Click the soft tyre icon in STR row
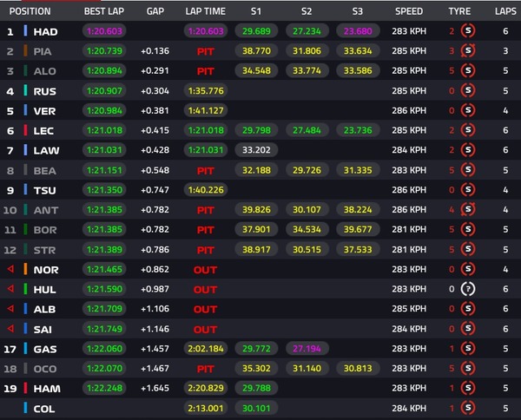Screen dimensions: 521x420 point(468,249)
